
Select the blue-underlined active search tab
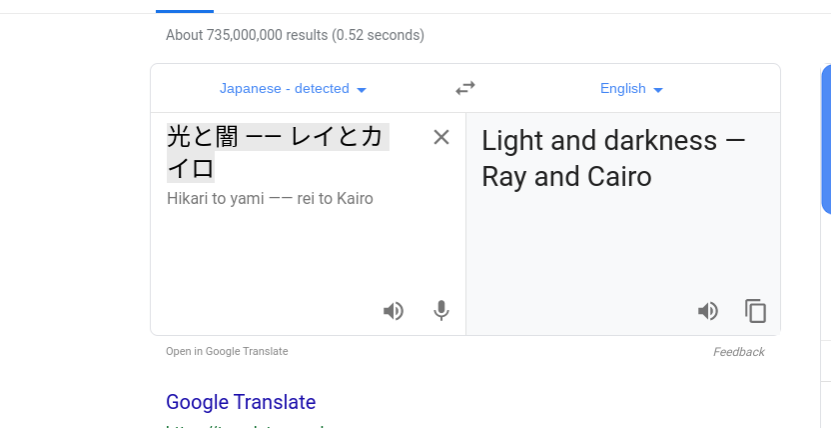[x=184, y=11]
